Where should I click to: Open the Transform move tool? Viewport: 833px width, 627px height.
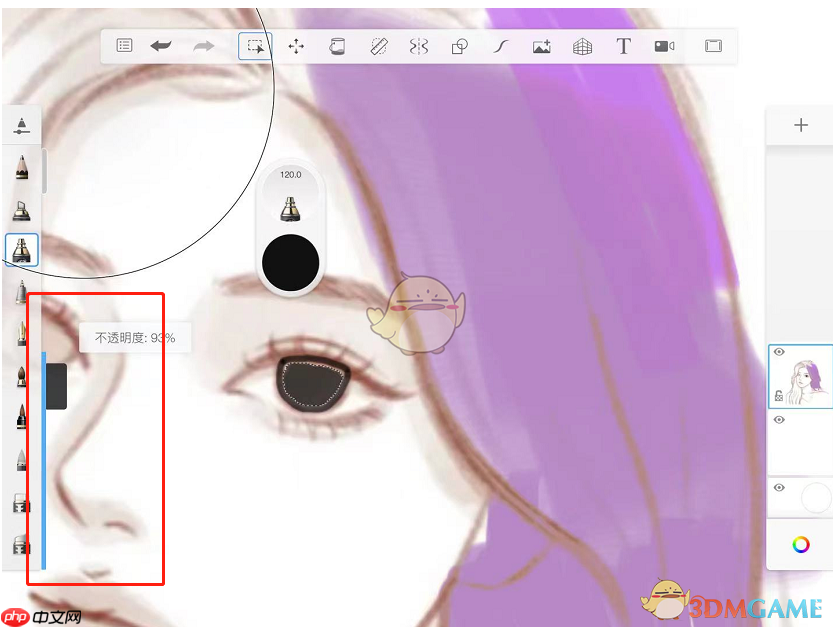point(296,46)
